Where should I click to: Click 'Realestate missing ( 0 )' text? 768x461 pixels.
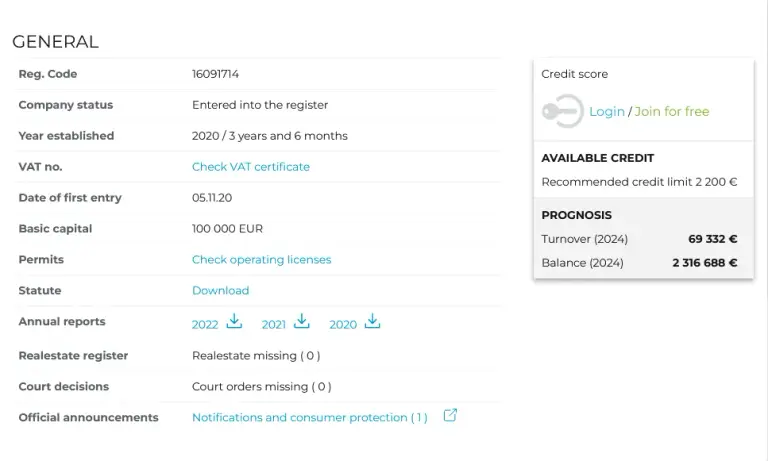[256, 356]
